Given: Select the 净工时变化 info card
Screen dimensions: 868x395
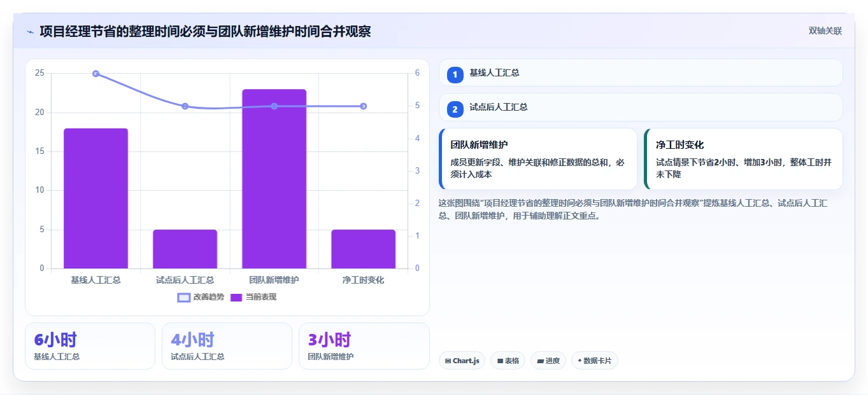Looking at the screenshot, I should tap(743, 159).
